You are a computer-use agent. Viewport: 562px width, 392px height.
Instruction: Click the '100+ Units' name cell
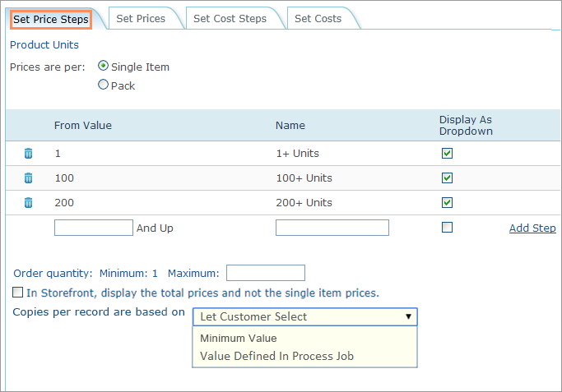[x=304, y=178]
